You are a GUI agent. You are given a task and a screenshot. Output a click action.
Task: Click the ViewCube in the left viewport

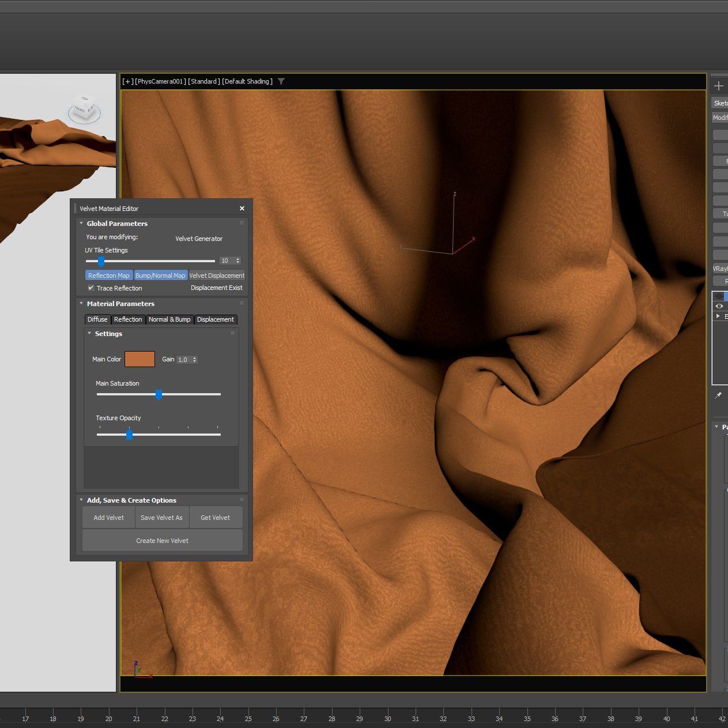point(85,109)
